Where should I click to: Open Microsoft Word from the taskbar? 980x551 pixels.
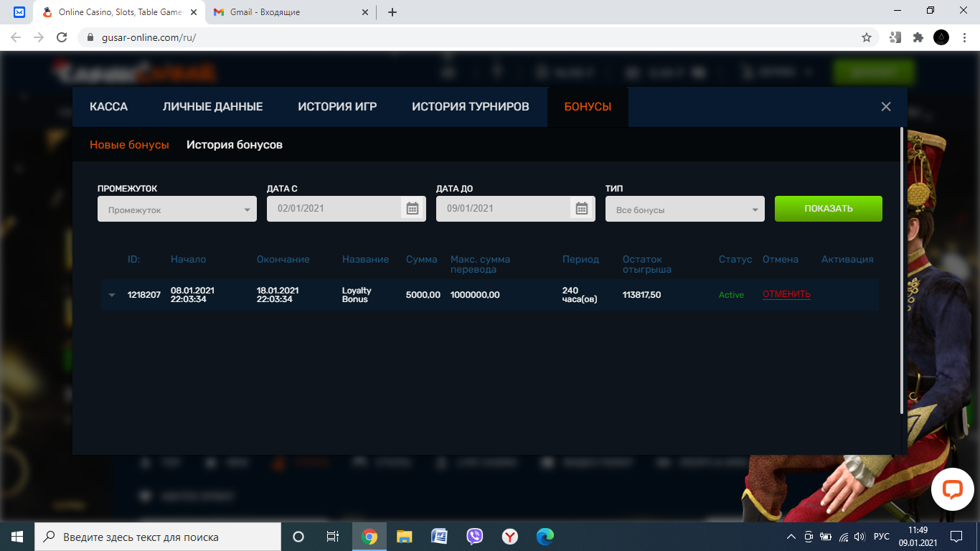pyautogui.click(x=439, y=537)
